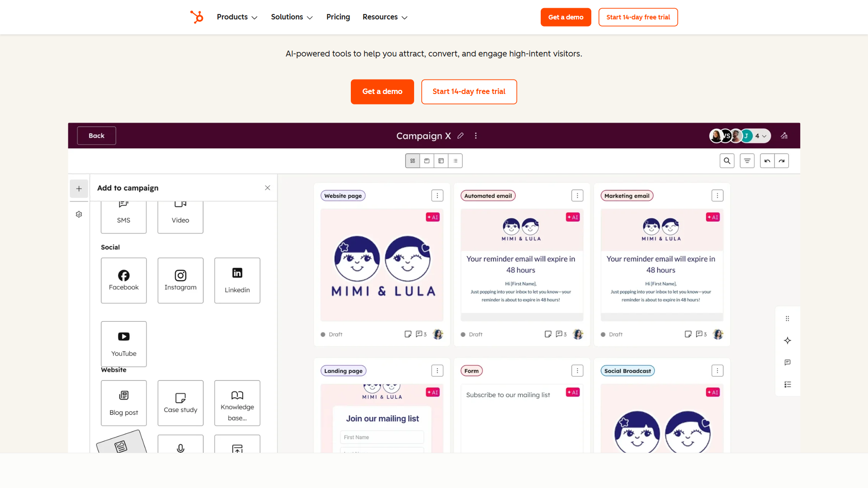Click the Back button in campaign bar
This screenshot has width=868, height=488.
96,136
